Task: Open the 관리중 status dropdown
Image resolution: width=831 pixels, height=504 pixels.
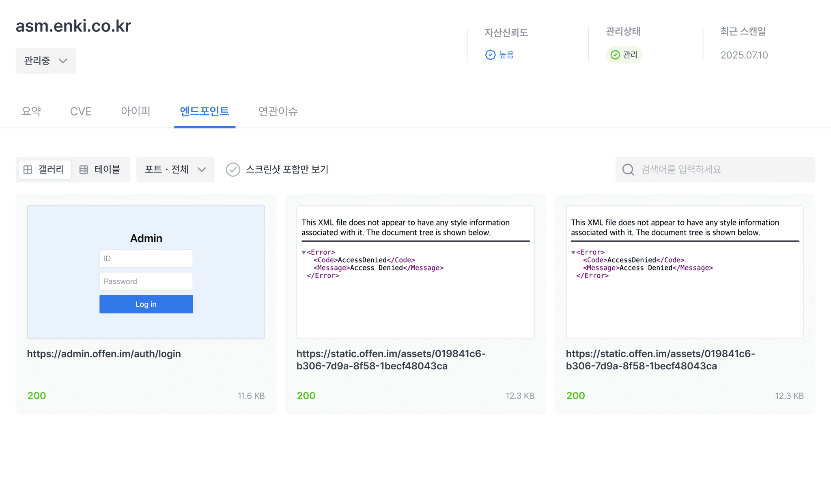Action: [45, 61]
